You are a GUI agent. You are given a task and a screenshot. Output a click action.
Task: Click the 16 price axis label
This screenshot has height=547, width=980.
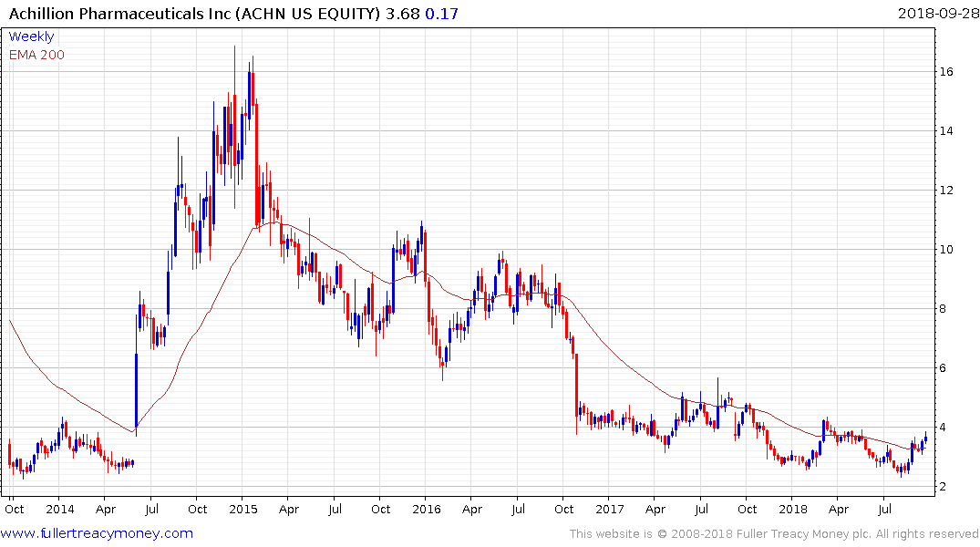(x=946, y=72)
